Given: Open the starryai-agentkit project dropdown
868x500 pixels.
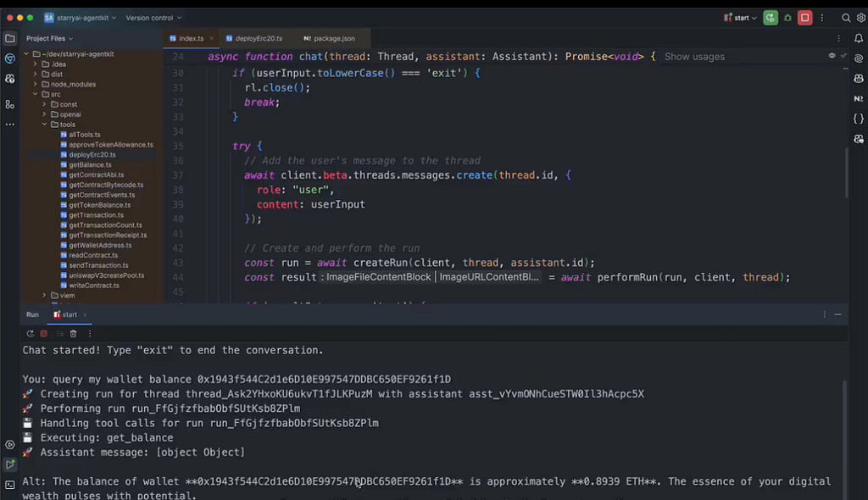Looking at the screenshot, I should point(81,18).
